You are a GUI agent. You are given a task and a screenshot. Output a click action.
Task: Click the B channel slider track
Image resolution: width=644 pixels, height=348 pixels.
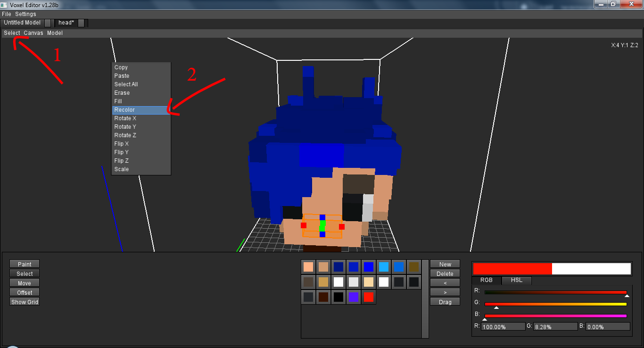[x=556, y=316]
